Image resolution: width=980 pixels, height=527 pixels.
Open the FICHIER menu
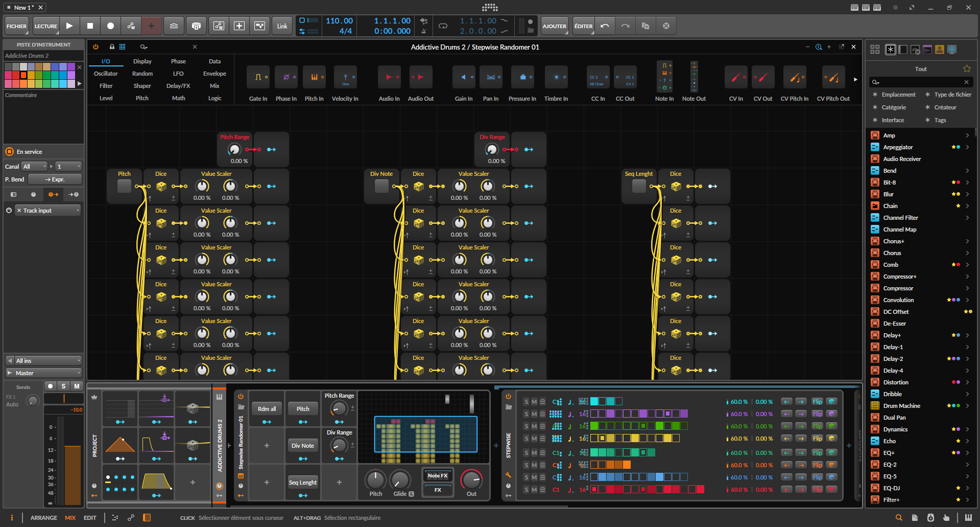16,26
